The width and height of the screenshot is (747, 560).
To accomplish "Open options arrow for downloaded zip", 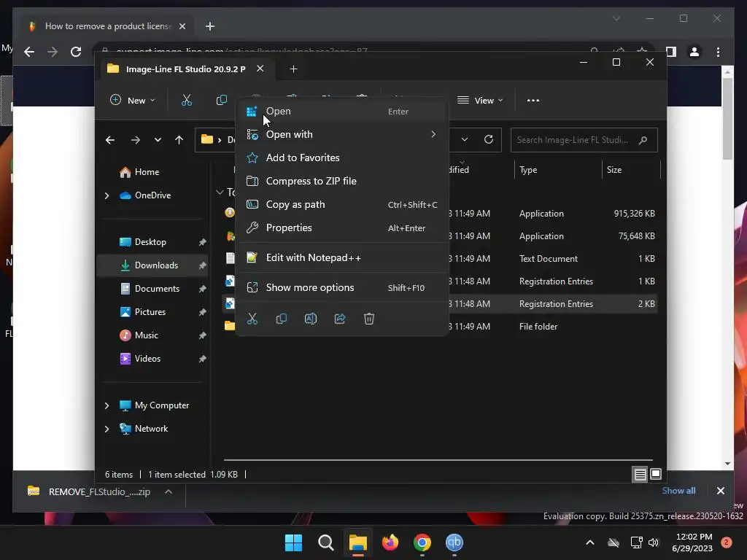I will click(x=169, y=492).
